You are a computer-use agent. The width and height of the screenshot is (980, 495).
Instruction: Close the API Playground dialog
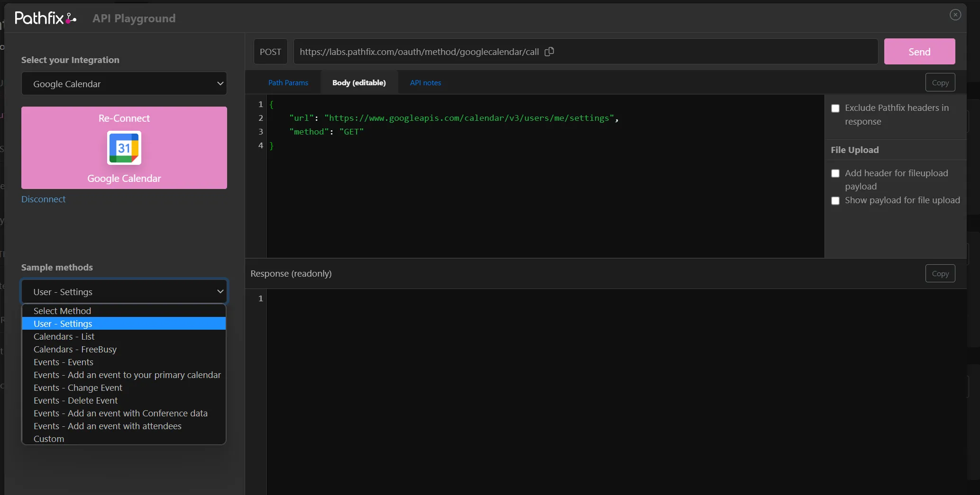[955, 15]
